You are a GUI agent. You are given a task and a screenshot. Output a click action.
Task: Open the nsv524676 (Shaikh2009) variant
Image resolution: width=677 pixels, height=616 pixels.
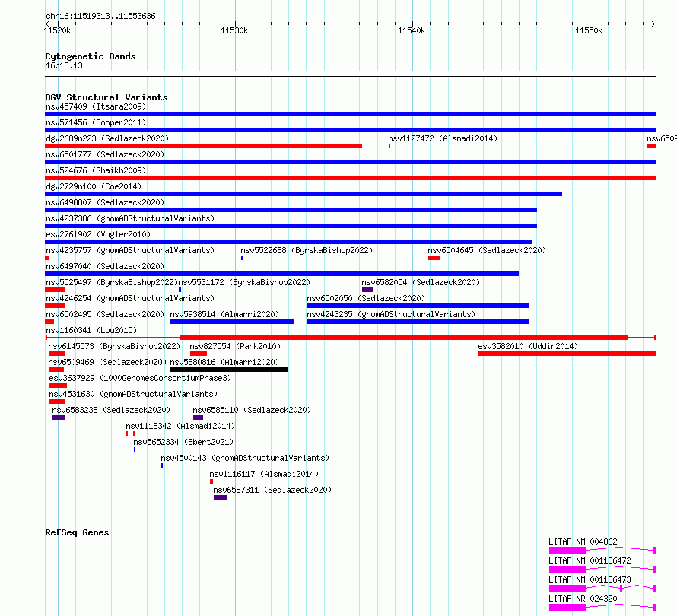pos(96,170)
